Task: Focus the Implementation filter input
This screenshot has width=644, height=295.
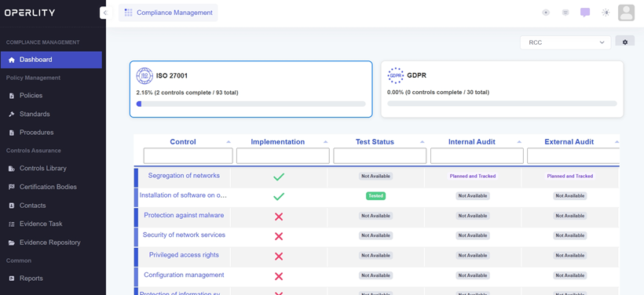Action: click(x=283, y=156)
